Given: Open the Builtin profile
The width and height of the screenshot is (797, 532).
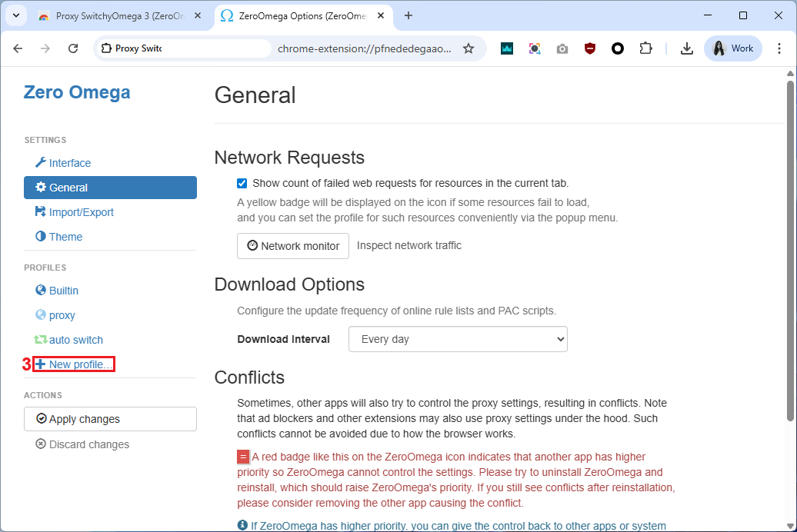Looking at the screenshot, I should pyautogui.click(x=63, y=291).
